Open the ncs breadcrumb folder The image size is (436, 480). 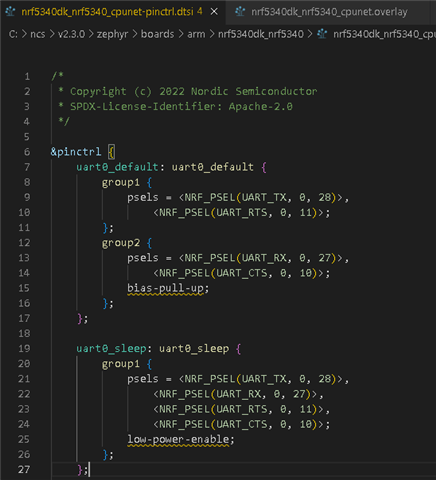pos(38,34)
